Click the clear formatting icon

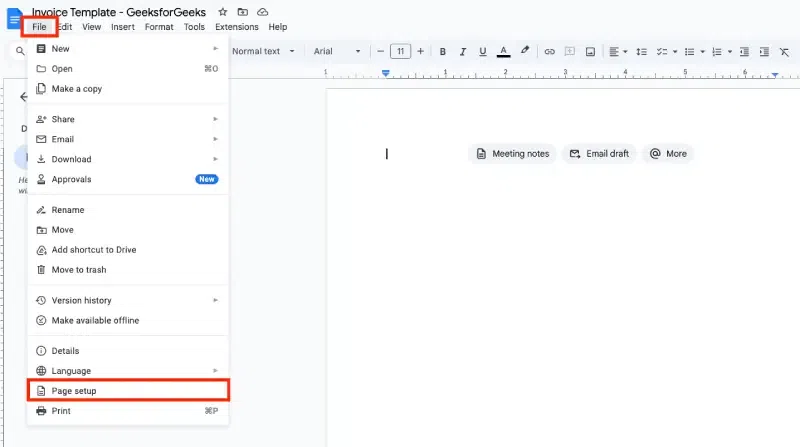point(784,52)
